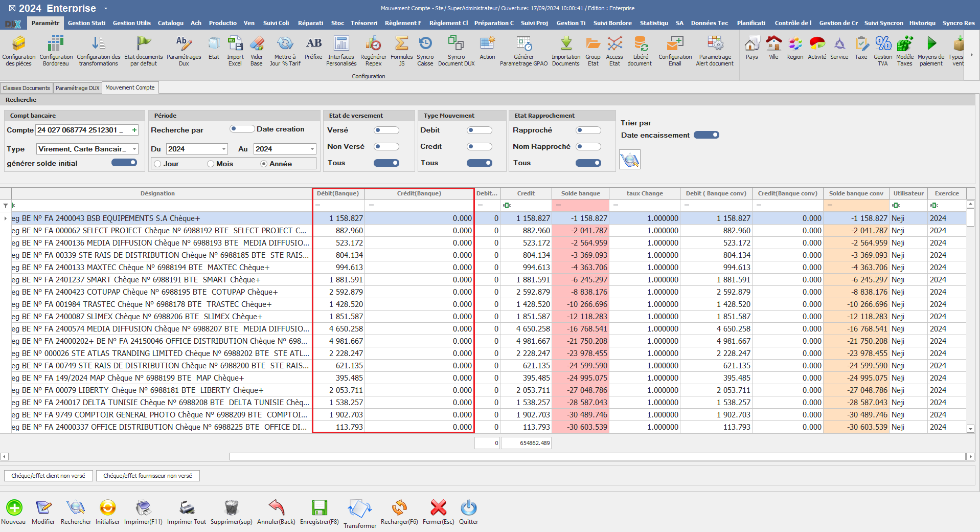Image resolution: width=980 pixels, height=532 pixels.
Task: Open the Gestion Stati ribbon tab
Action: pyautogui.click(x=87, y=23)
